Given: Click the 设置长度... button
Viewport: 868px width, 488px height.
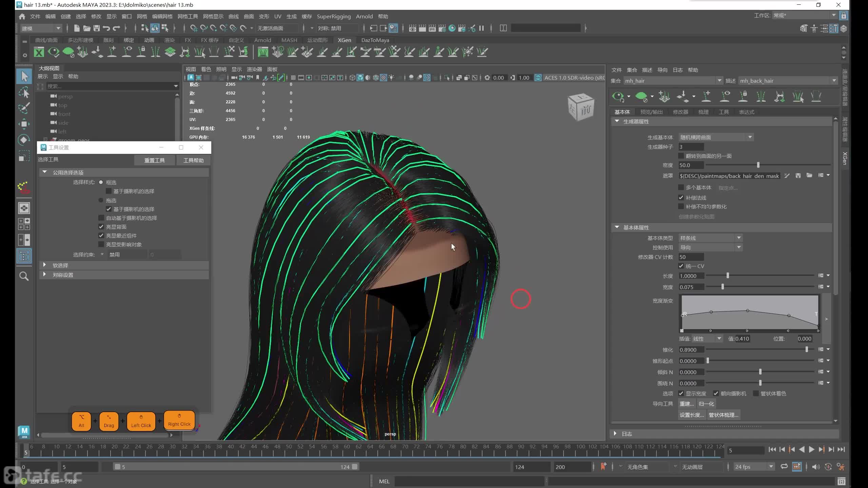Looking at the screenshot, I should [692, 415].
